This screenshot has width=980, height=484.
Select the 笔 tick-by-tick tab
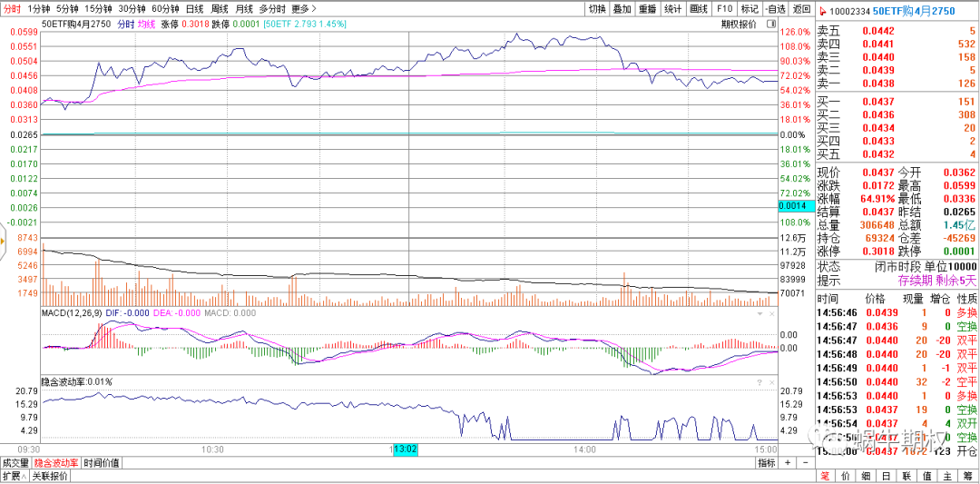(x=826, y=477)
